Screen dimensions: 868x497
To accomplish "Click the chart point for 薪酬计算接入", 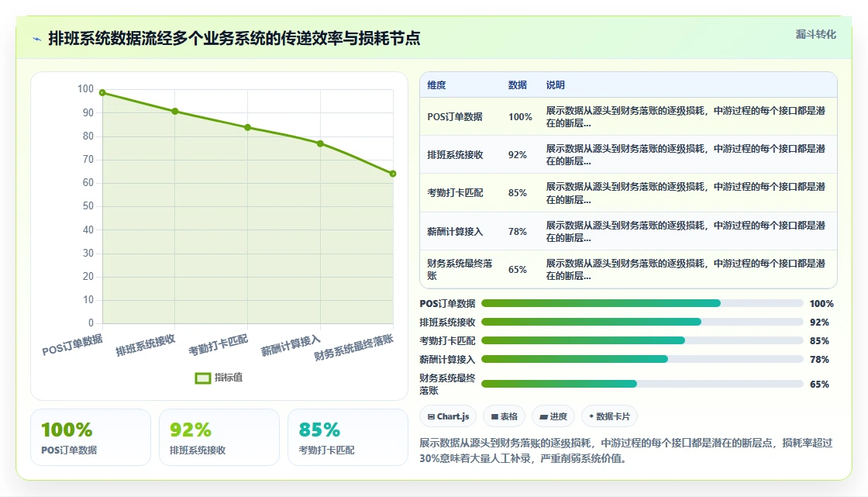I will click(x=320, y=143).
